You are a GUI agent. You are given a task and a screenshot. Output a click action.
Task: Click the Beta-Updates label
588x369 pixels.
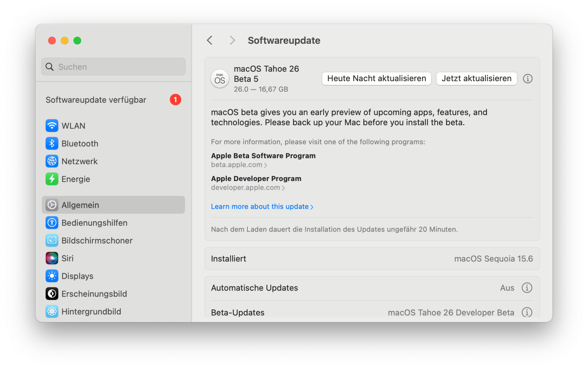pyautogui.click(x=238, y=312)
